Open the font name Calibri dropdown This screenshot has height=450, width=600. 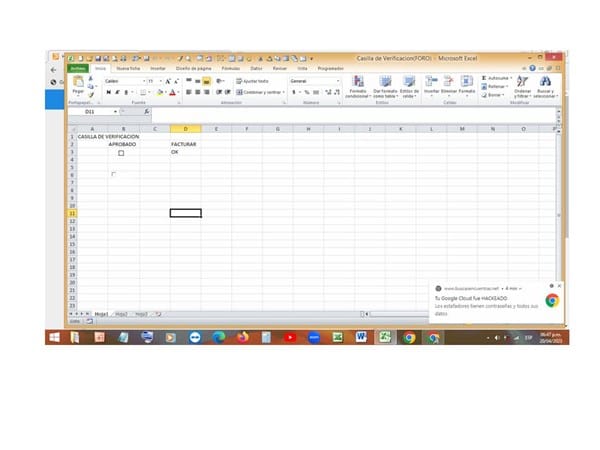click(x=145, y=80)
